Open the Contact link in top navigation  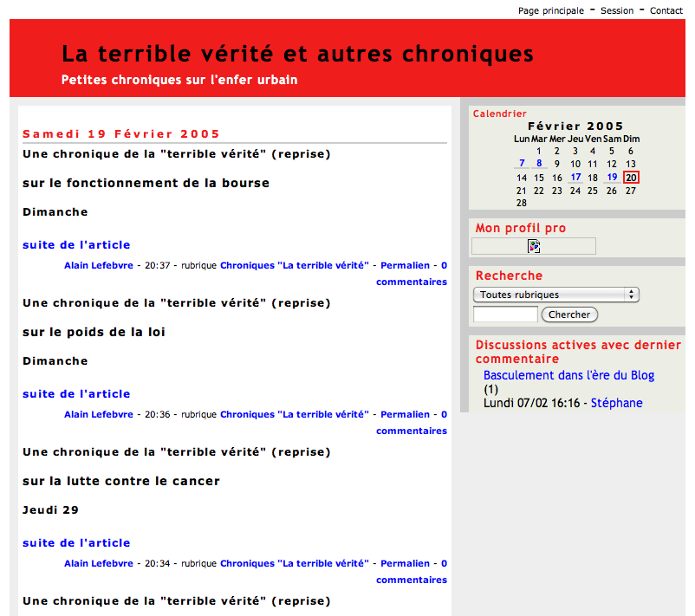[666, 10]
